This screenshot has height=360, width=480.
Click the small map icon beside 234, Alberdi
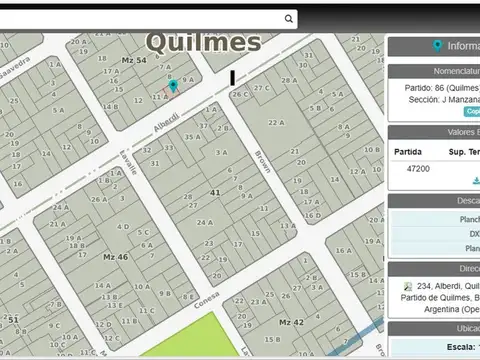tap(408, 286)
